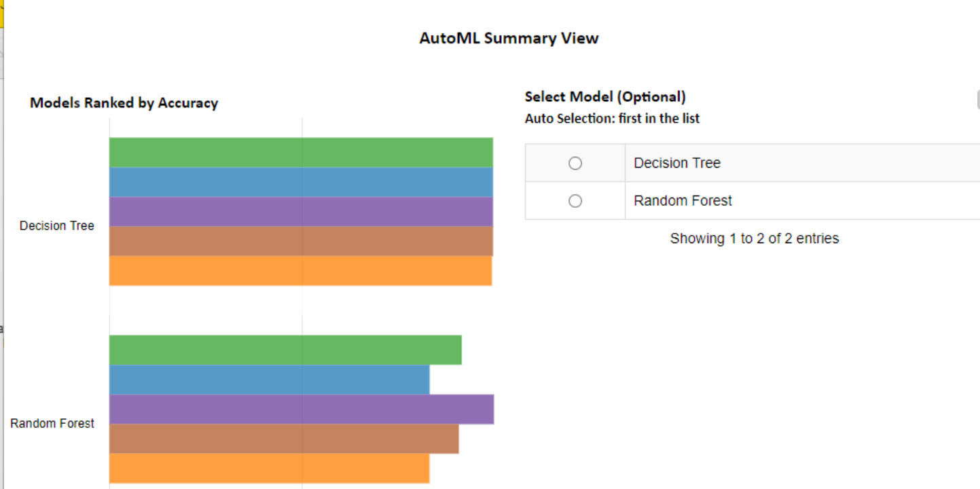Viewport: 980px width, 489px height.
Task: Click the orange Decision Tree bar
Action: click(x=301, y=270)
